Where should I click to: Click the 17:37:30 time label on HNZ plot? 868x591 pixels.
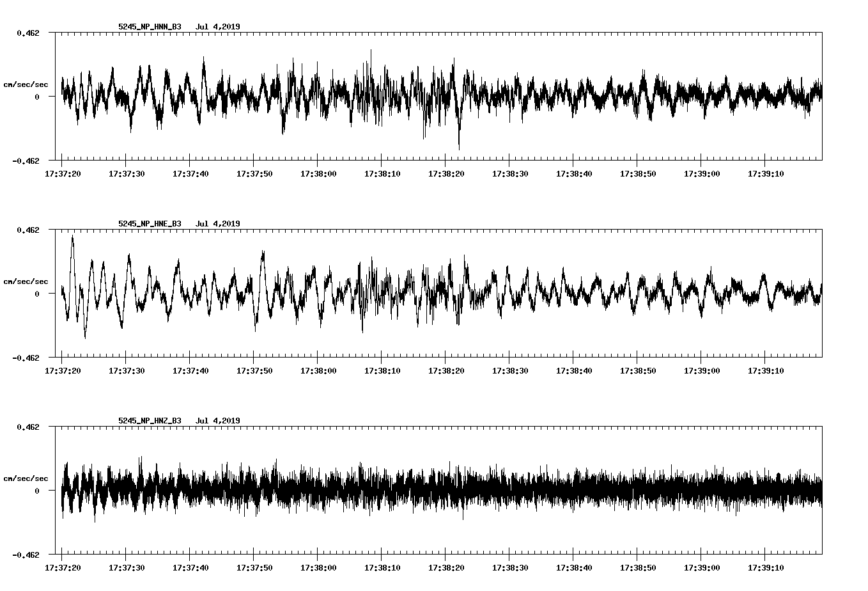tap(127, 568)
